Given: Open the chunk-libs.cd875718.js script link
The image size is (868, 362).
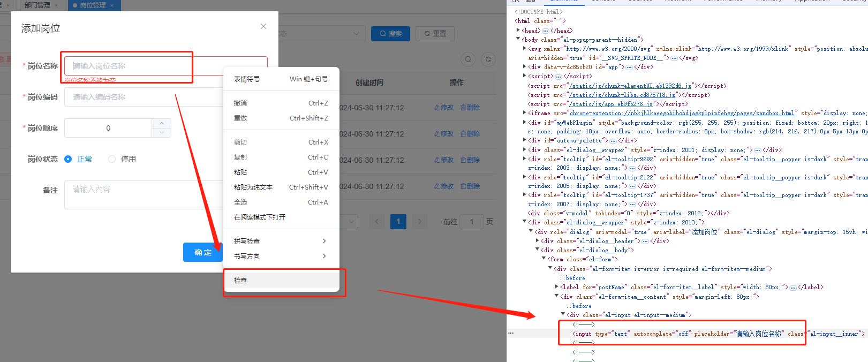Looking at the screenshot, I should click(x=622, y=95).
